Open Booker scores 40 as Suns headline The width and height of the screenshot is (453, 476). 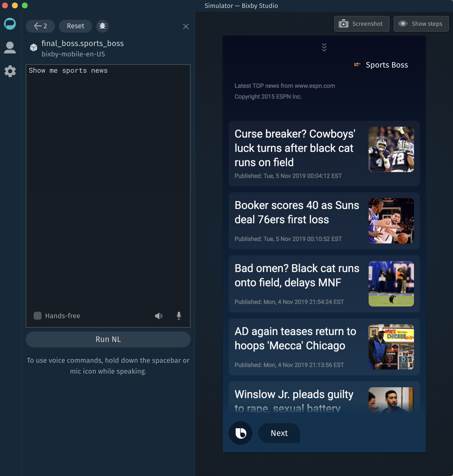click(297, 213)
